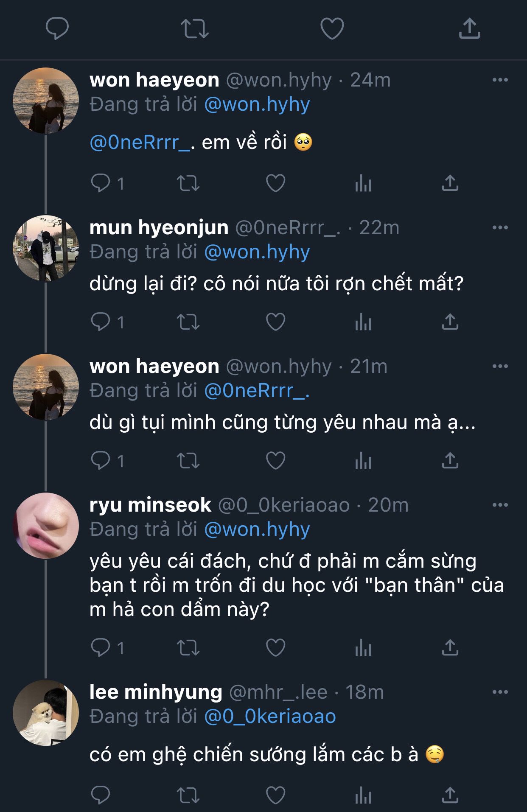The image size is (527, 812).
Task: Reply to the main tweet at top
Action: 57,28
